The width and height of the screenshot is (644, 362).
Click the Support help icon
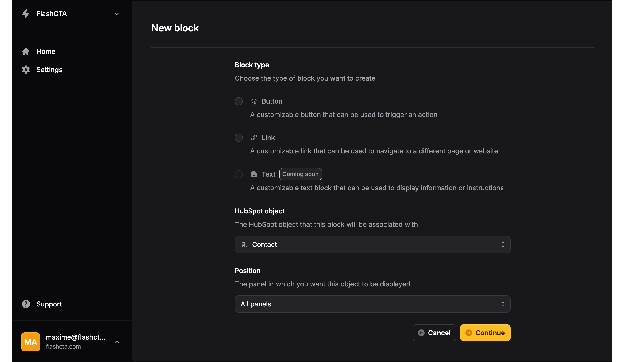pyautogui.click(x=26, y=304)
